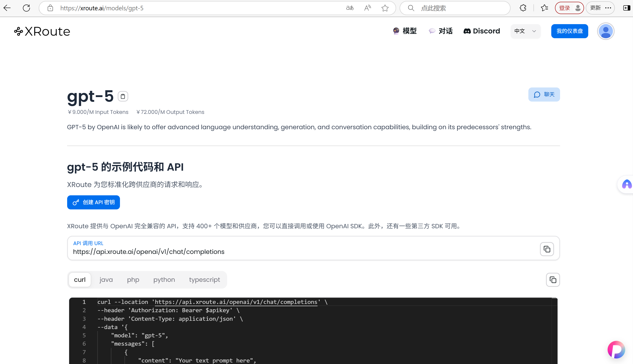Open the user avatar profile menu
Screen dimensions: 633x364
point(606,31)
